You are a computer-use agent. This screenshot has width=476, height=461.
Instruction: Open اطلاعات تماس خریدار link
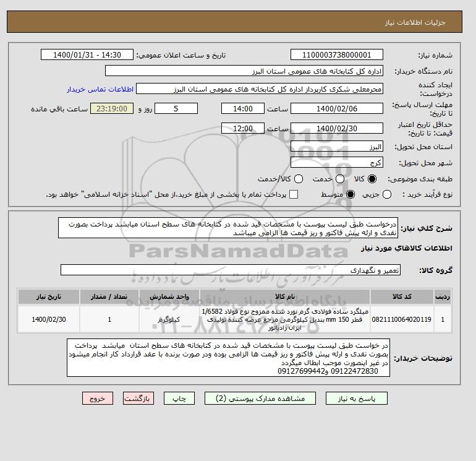tap(100, 89)
